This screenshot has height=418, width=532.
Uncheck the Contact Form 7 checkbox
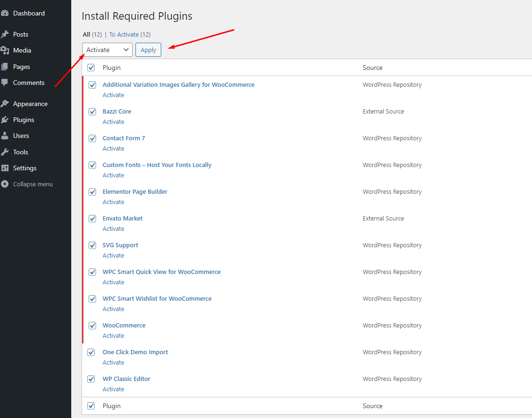pos(92,138)
